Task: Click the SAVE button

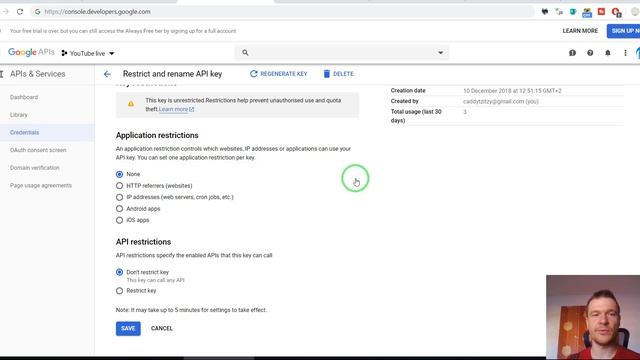Action: (128, 329)
